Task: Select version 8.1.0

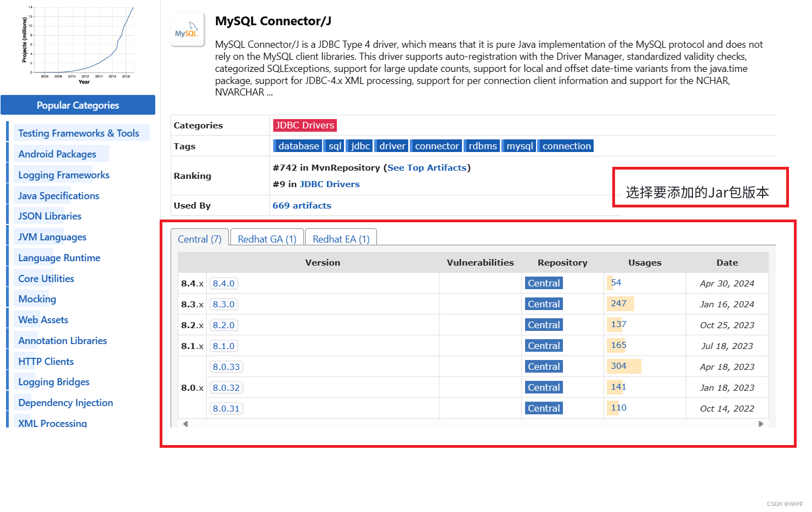Action: coord(224,346)
